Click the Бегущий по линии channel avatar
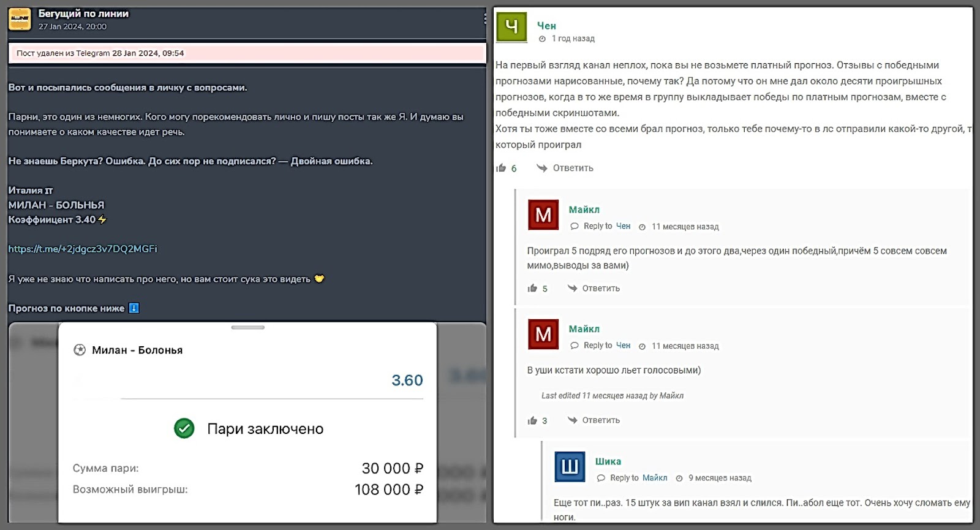Screen dimensions: 980x530 20,20
